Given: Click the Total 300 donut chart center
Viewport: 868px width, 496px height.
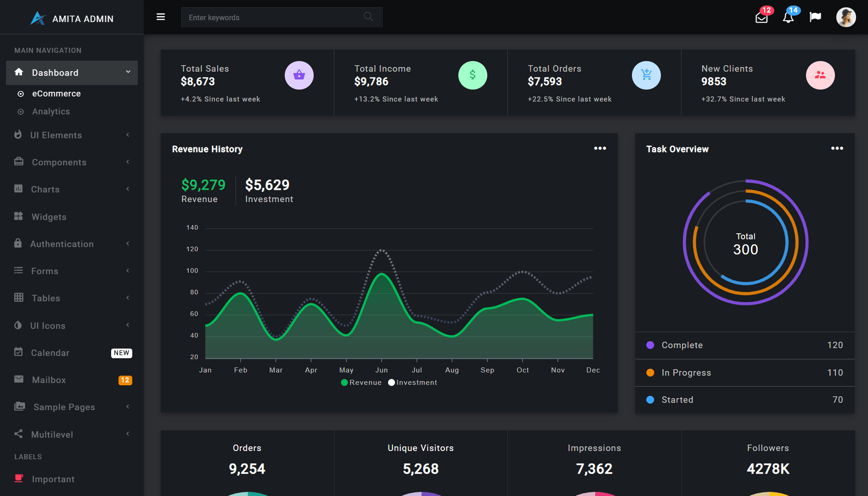Looking at the screenshot, I should 745,243.
